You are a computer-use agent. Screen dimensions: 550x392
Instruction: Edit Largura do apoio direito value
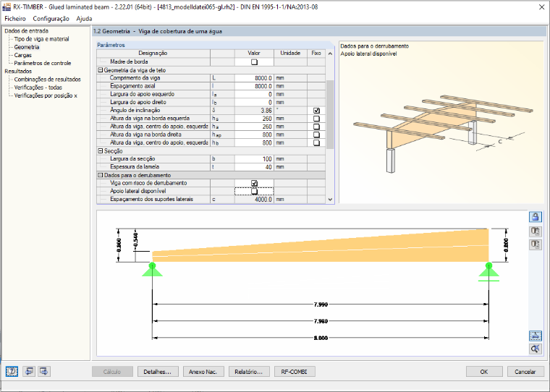click(x=254, y=103)
